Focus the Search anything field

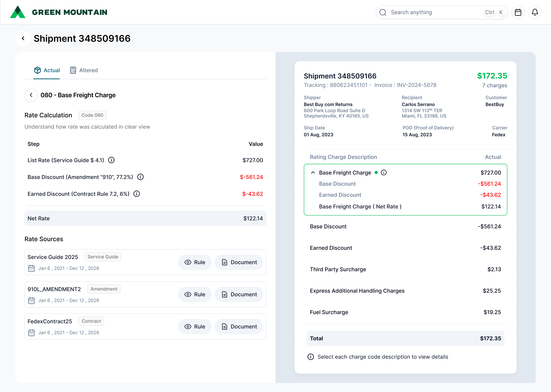[442, 12]
